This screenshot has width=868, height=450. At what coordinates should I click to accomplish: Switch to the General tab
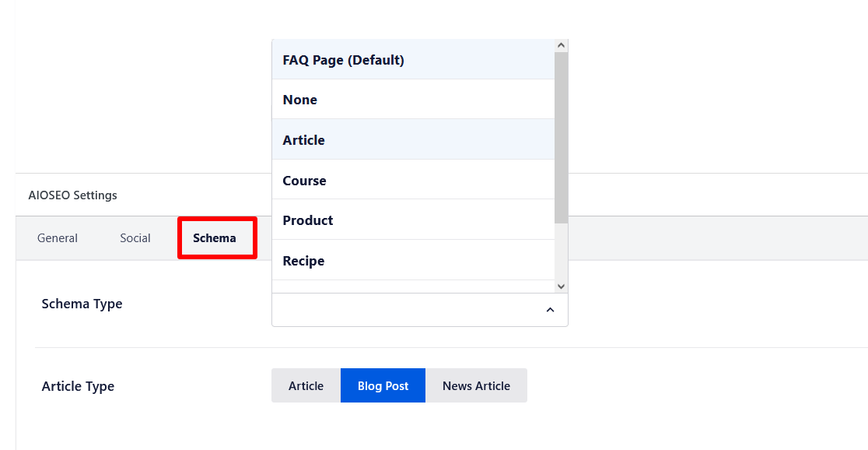(58, 238)
